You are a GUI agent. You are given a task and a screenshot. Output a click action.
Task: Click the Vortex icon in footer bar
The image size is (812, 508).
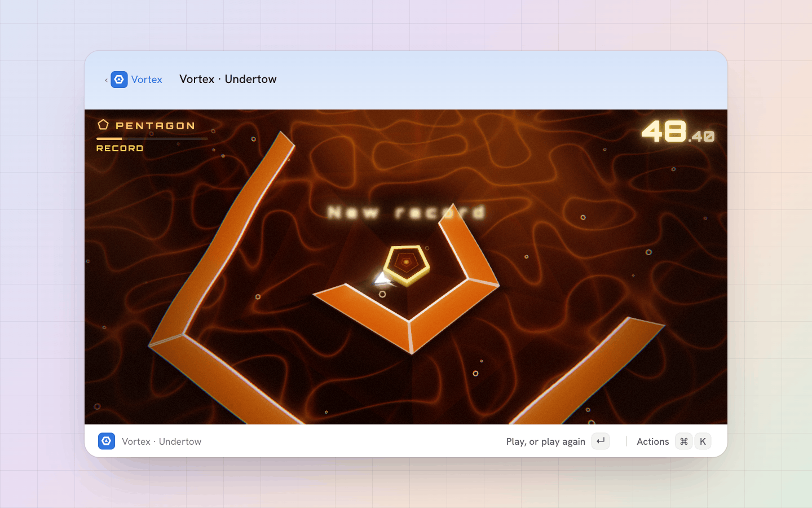107,441
